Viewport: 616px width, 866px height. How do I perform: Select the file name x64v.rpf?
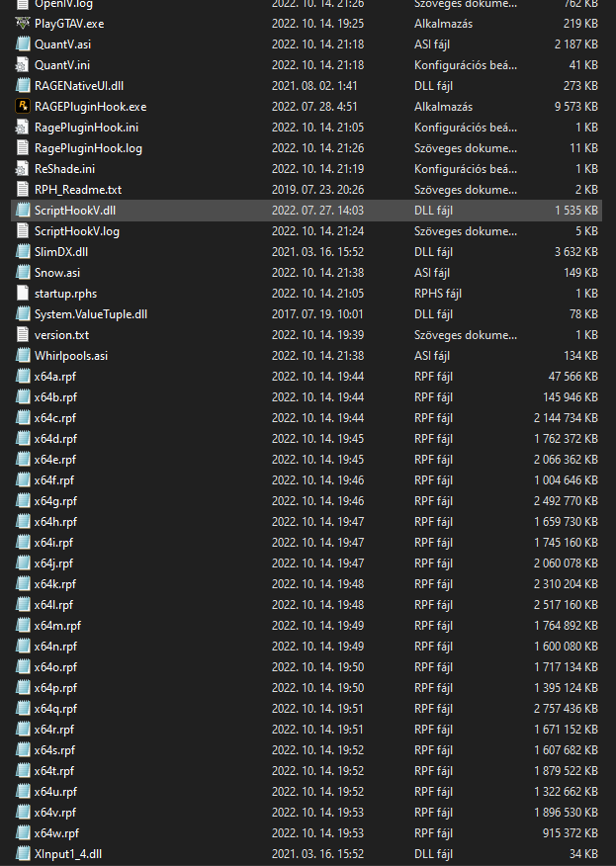pos(54,813)
